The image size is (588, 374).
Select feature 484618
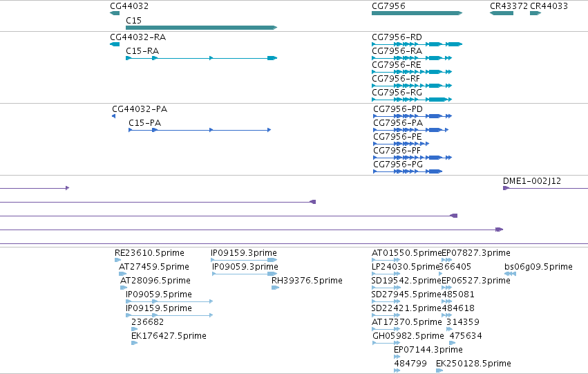point(446,315)
